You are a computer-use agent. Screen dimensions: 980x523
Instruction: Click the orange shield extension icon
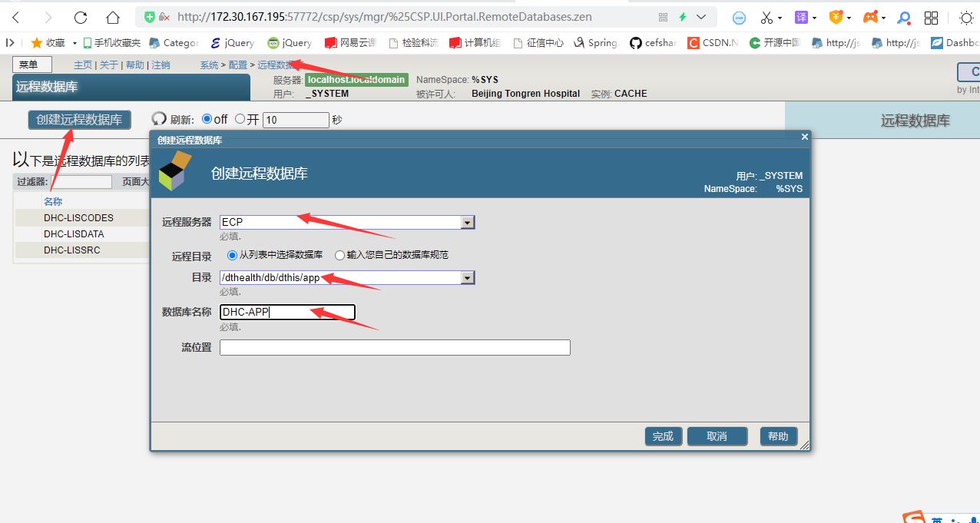pyautogui.click(x=836, y=17)
